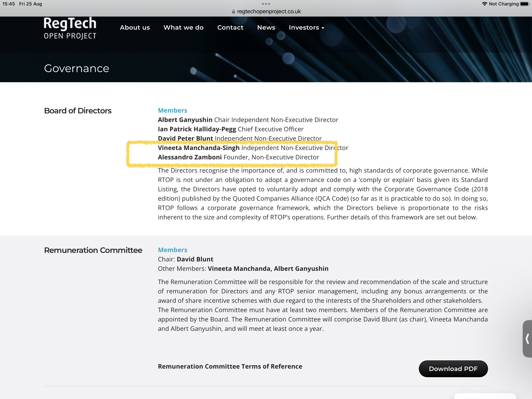Click the Board of Directors Members heading
This screenshot has width=532, height=399.
point(173,110)
